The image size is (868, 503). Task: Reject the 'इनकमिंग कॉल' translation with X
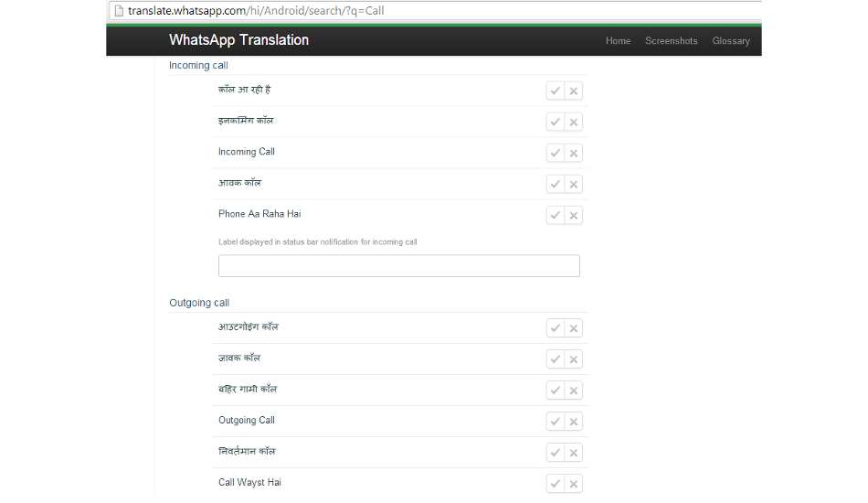click(574, 122)
